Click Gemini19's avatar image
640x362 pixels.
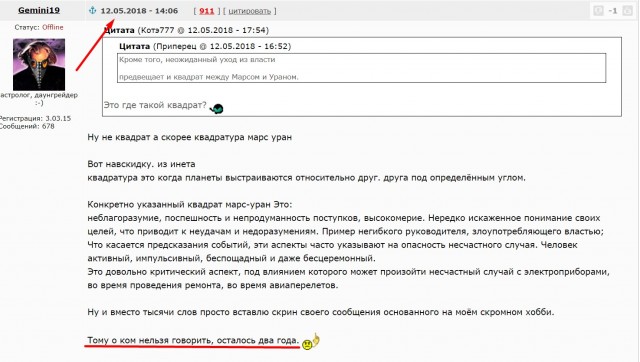(x=39, y=64)
